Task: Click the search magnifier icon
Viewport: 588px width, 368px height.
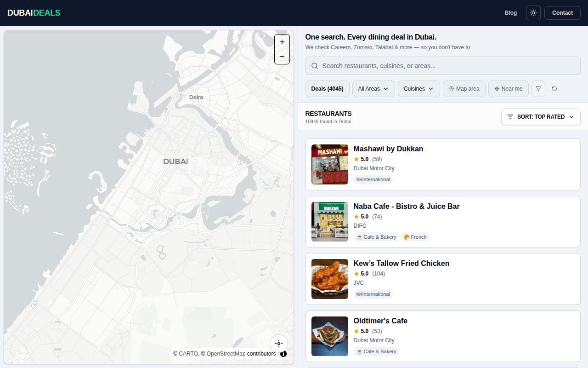Action: [x=315, y=66]
